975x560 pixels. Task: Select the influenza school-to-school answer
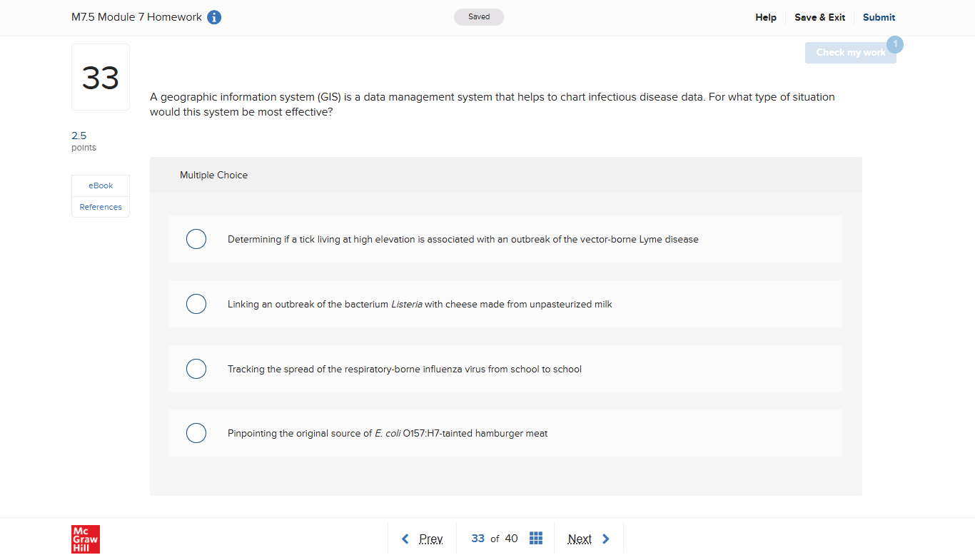196,369
